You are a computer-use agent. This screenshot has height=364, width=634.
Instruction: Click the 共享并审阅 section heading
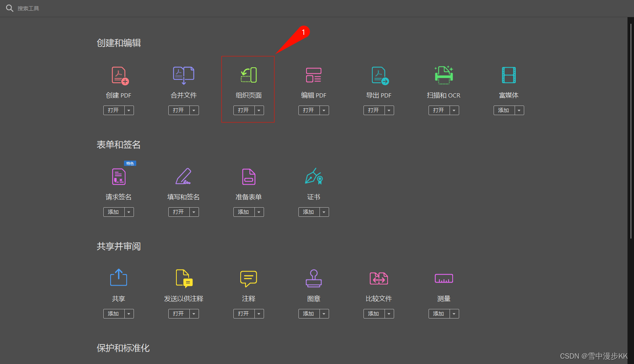tap(119, 246)
